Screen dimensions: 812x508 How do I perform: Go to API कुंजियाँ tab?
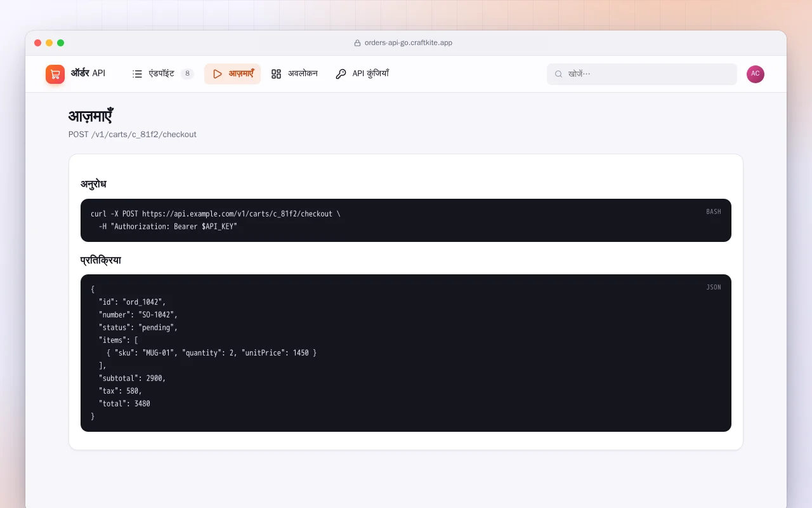coord(362,74)
